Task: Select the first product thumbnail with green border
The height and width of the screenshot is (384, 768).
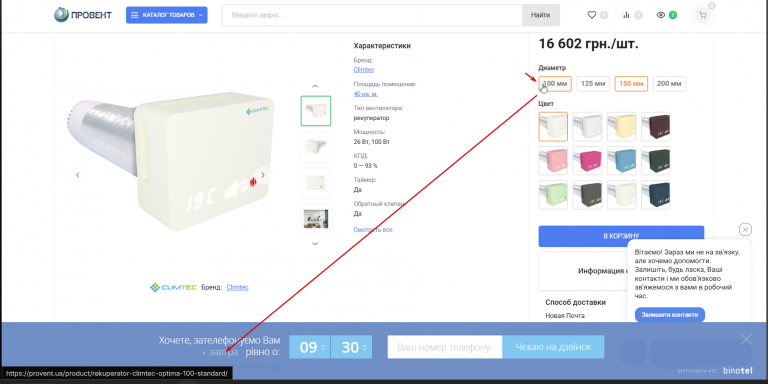Action: pos(315,111)
